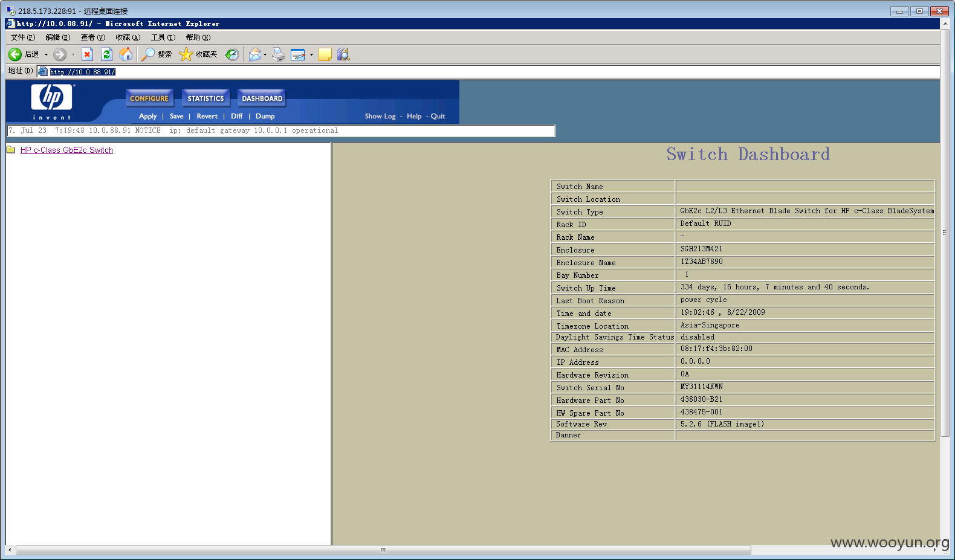Click the Switch Dashboard heading

click(x=748, y=154)
